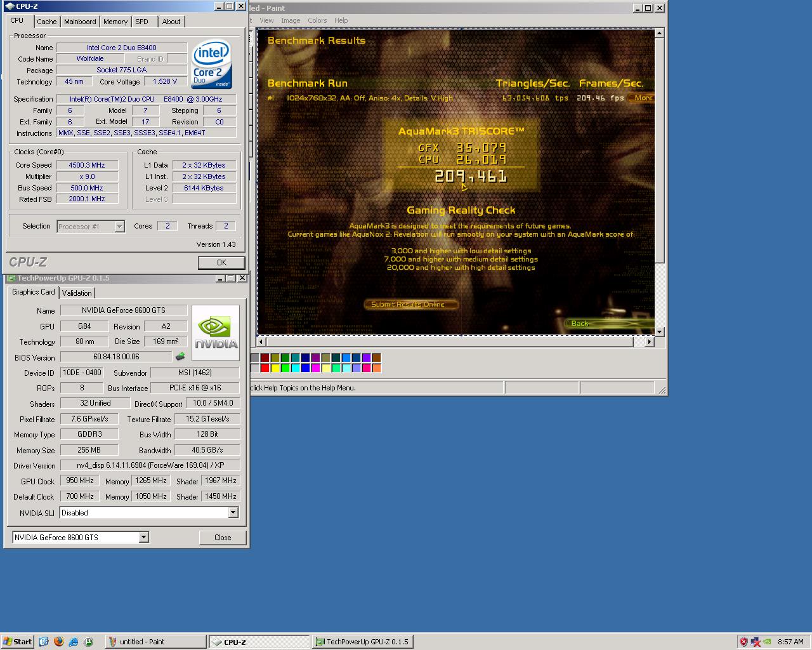Pick the bright green color in Paint palette
Image resolution: width=812 pixels, height=650 pixels.
coord(285,368)
